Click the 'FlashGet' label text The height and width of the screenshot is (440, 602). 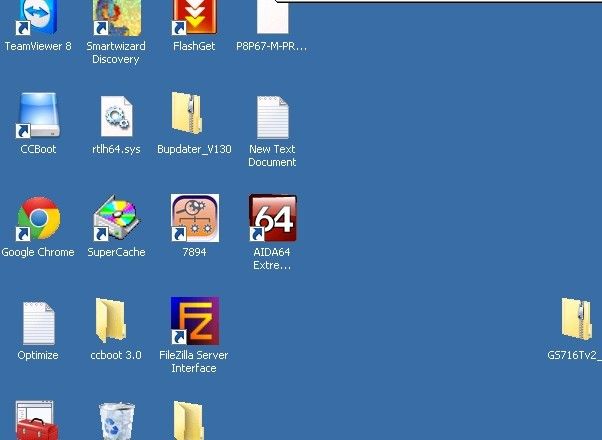[194, 46]
